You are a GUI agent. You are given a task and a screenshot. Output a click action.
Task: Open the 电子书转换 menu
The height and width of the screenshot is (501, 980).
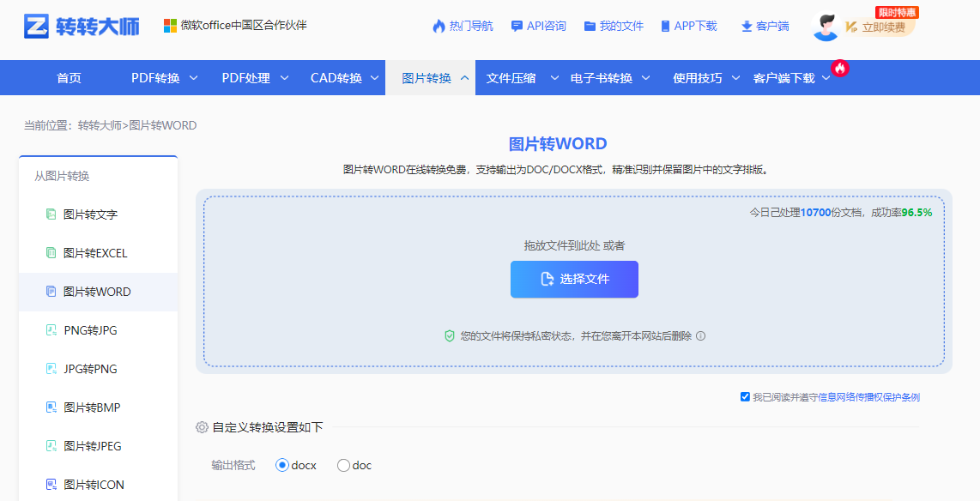point(602,78)
